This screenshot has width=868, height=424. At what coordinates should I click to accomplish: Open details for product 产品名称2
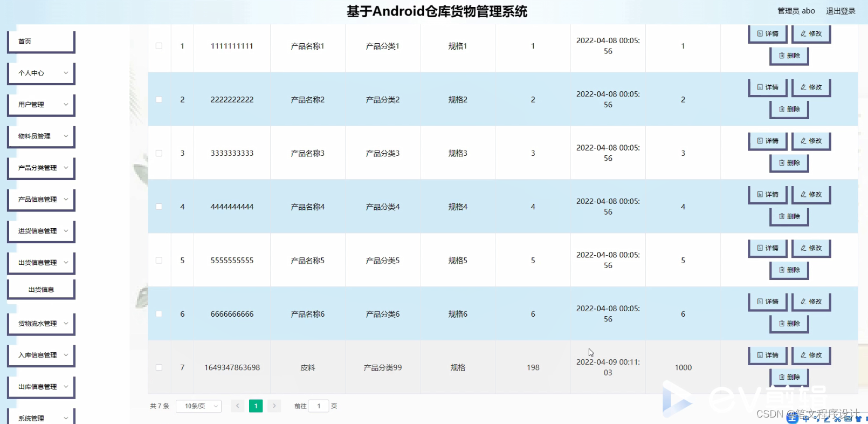pyautogui.click(x=768, y=87)
